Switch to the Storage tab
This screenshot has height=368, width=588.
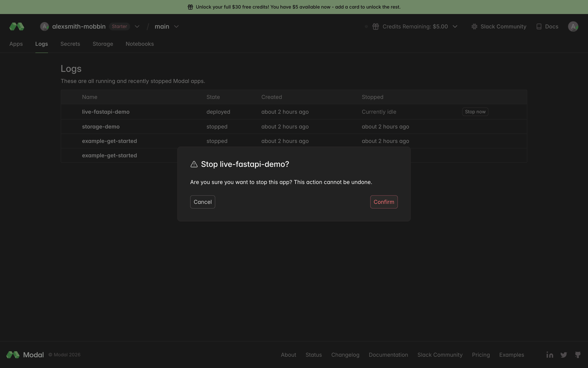(103, 44)
